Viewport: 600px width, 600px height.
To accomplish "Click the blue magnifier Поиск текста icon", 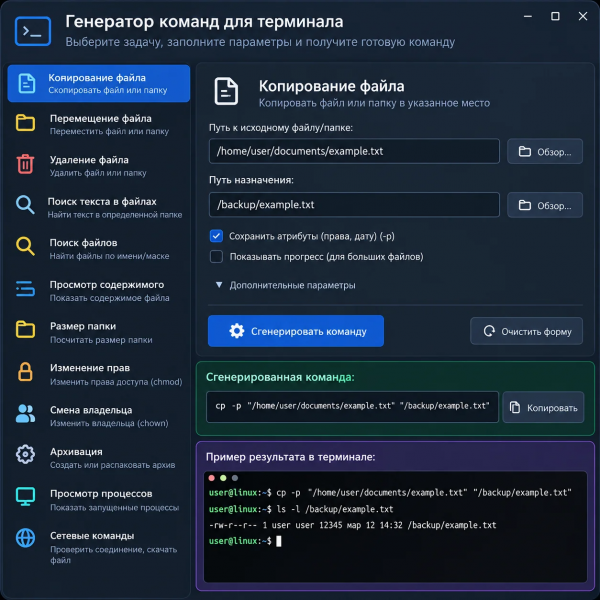I will 25,205.
